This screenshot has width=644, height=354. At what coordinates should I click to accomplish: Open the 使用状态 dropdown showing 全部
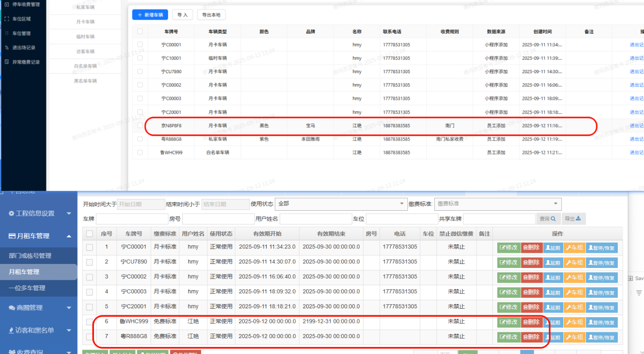[341, 204]
